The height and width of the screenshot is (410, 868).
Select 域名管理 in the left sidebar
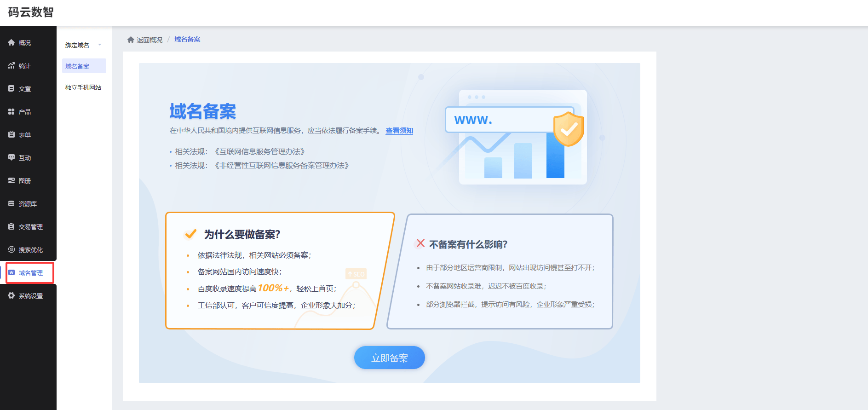coord(30,273)
